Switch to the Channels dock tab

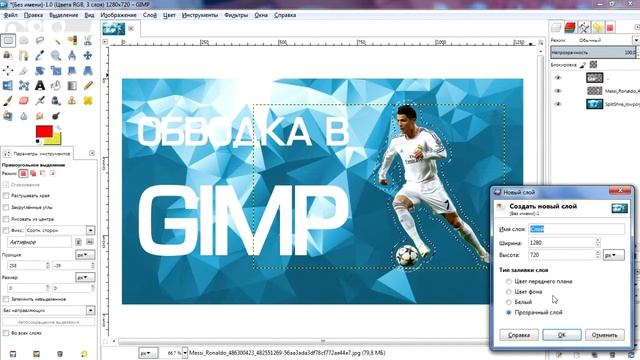tap(570, 28)
